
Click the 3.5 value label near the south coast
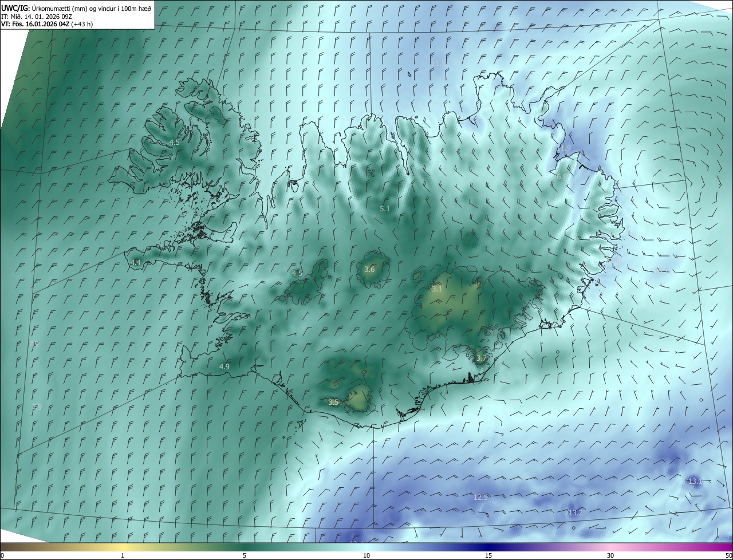[x=333, y=403]
